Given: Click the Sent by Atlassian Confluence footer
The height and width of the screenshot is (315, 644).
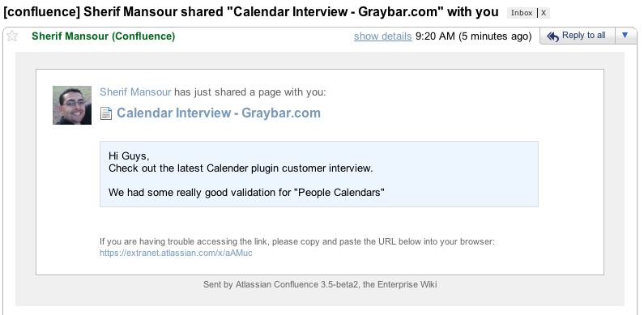Looking at the screenshot, I should click(320, 284).
